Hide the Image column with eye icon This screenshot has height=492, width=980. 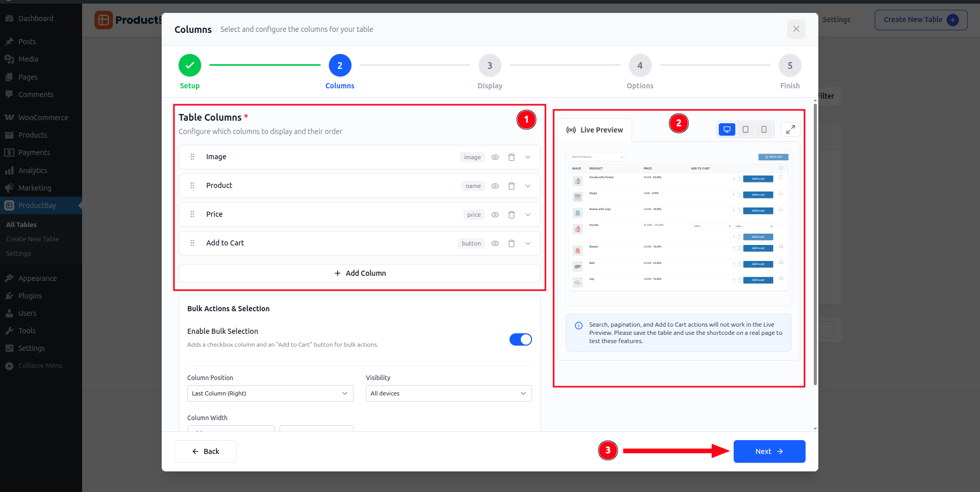point(495,157)
